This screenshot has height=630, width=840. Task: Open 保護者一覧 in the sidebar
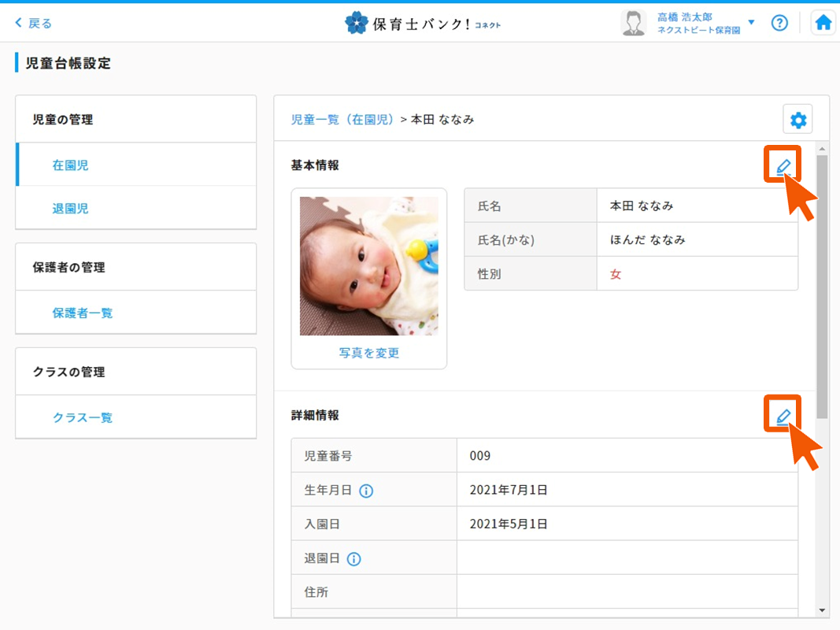[83, 313]
